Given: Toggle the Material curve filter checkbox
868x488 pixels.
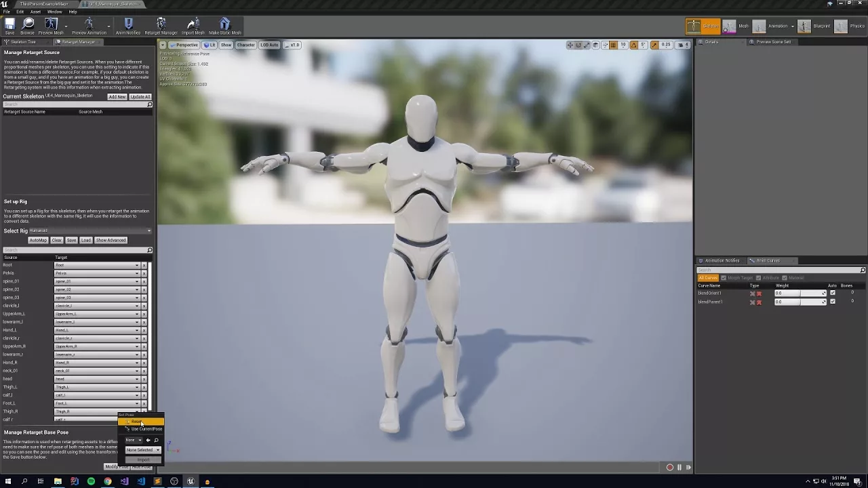Looking at the screenshot, I should point(785,278).
